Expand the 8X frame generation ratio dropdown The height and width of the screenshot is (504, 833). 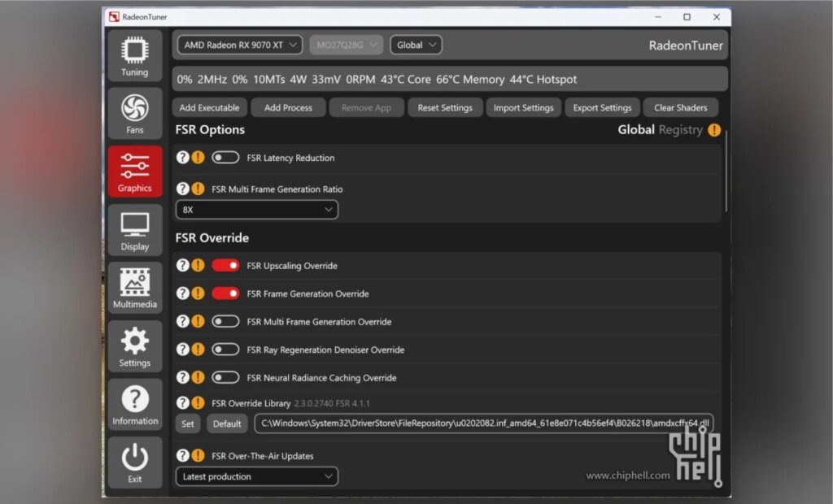257,210
